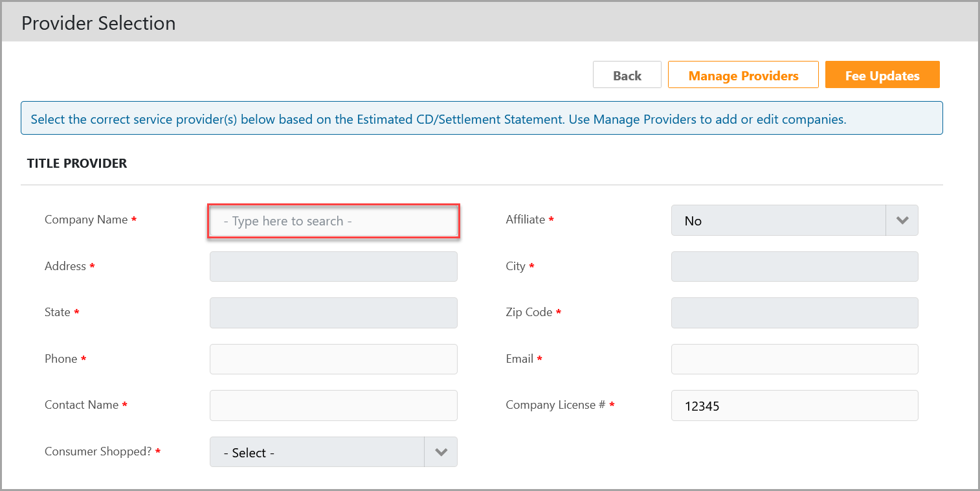The image size is (980, 491).
Task: Expand Affiliate dropdown using its chevron arrow
Action: pos(902,220)
